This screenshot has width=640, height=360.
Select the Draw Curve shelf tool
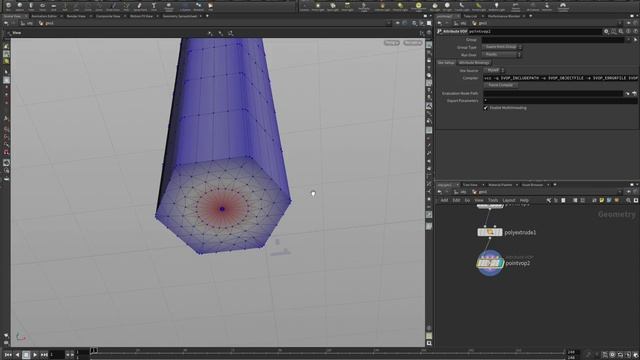[x=113, y=6]
